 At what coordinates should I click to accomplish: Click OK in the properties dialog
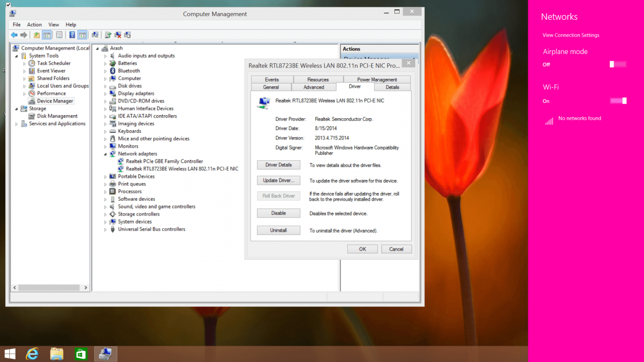[363, 249]
